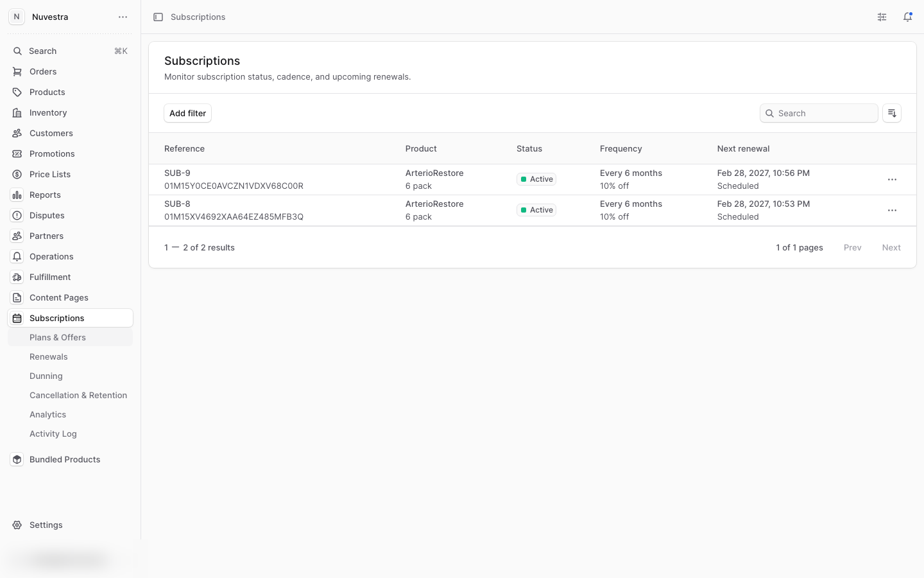The width and height of the screenshot is (924, 578).
Task: Click ID 01M15Y0CE0AVCZN1VDXV68C00R
Action: pos(234,186)
